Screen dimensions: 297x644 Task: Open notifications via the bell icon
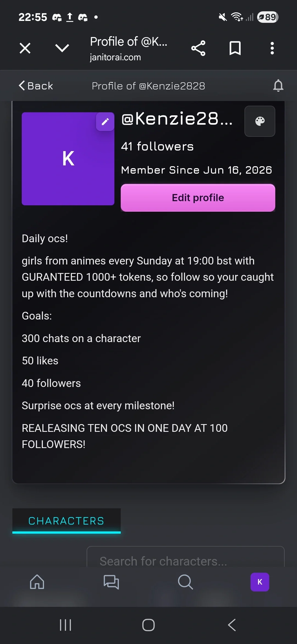(278, 86)
